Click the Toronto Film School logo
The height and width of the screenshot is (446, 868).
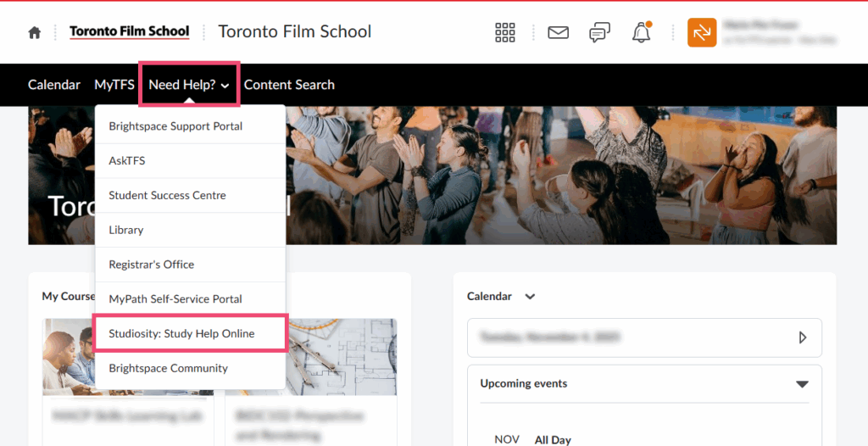tap(129, 32)
